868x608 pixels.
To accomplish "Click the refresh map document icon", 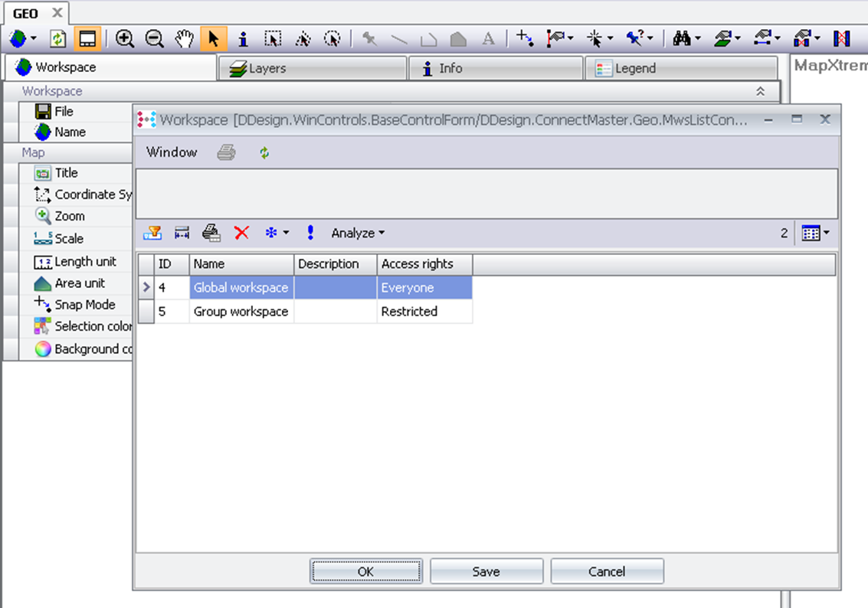I will 57,39.
